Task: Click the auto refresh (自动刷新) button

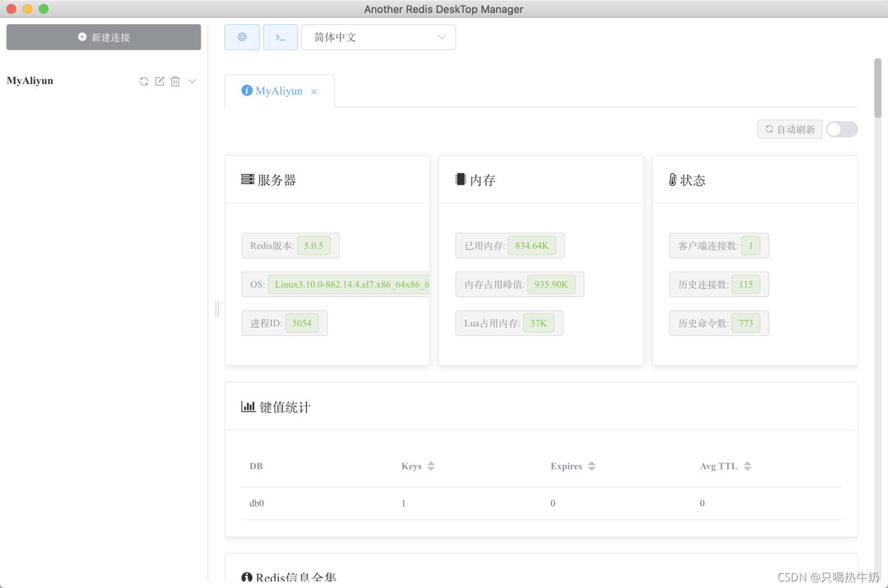Action: pyautogui.click(x=790, y=129)
